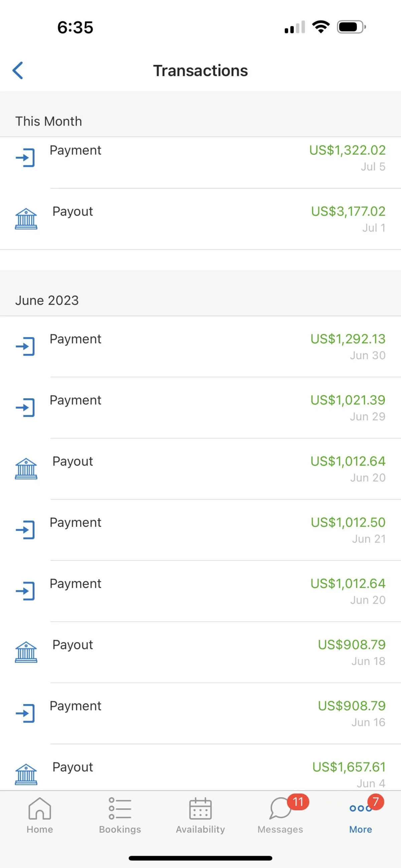401x868 pixels.
Task: Tap the Jul 1 payout bank icon
Action: [26, 219]
